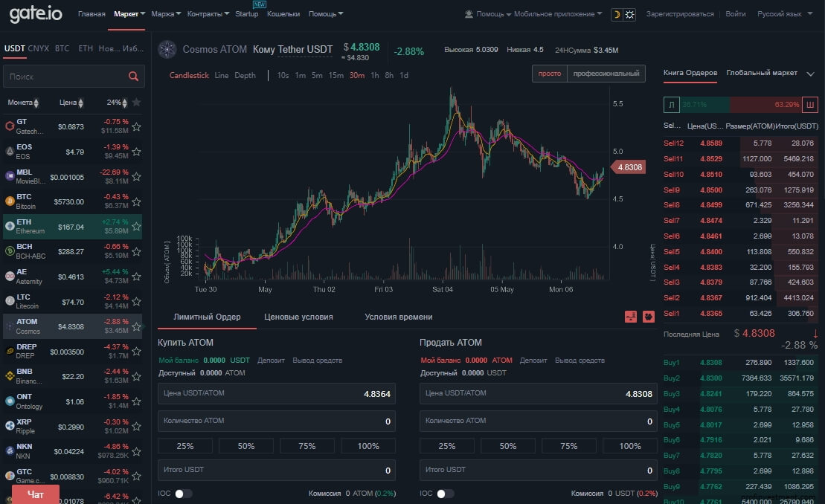Click the Войти login link
Screen dimensions: 825x504
point(735,14)
